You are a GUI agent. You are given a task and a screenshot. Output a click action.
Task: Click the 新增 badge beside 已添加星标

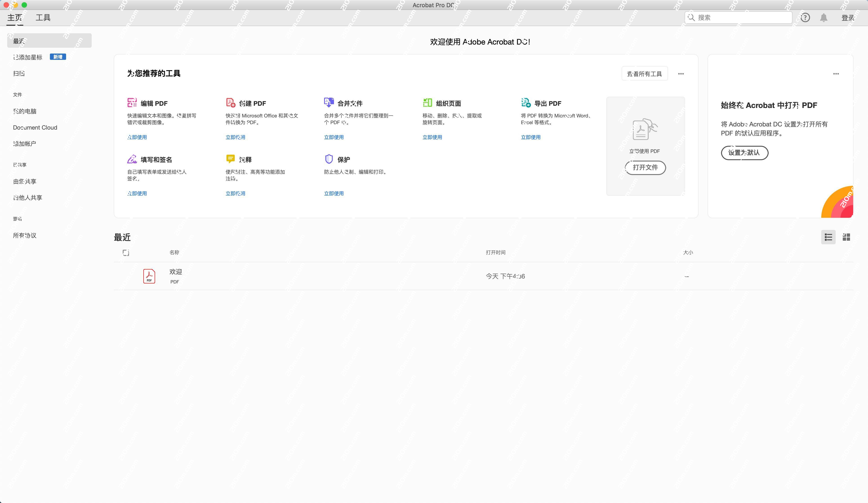(58, 57)
